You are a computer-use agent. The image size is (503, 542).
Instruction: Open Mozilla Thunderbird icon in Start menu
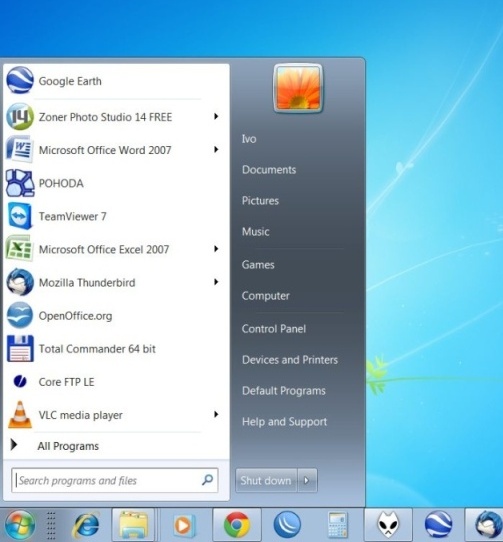[x=20, y=282]
